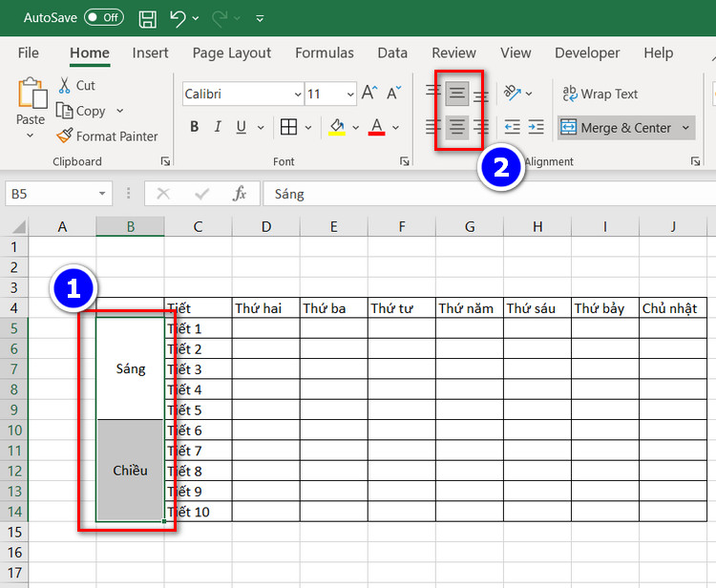Toggle Bold formatting
The width and height of the screenshot is (716, 588).
pyautogui.click(x=195, y=127)
